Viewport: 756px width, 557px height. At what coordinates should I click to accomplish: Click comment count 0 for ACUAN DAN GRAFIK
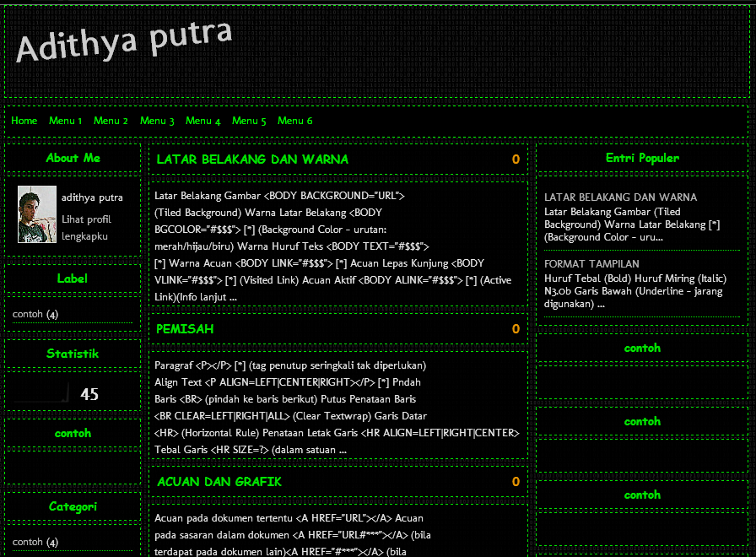[x=516, y=482]
